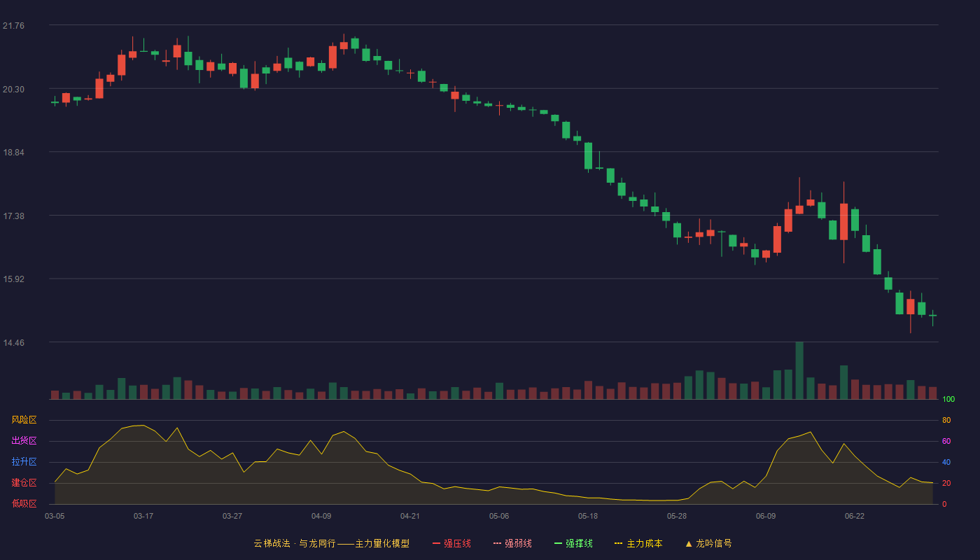Click the 06-09 date label
Screen dimensions: 980x560
point(766,516)
